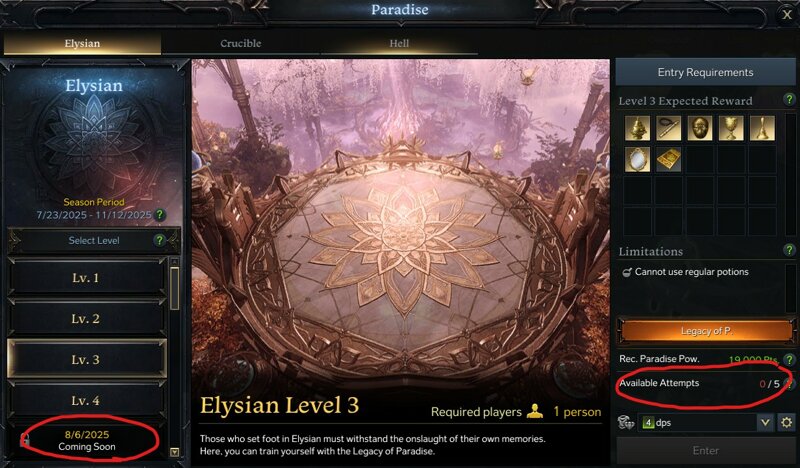Click the gold card reward icon
The width and height of the screenshot is (800, 468).
click(668, 159)
